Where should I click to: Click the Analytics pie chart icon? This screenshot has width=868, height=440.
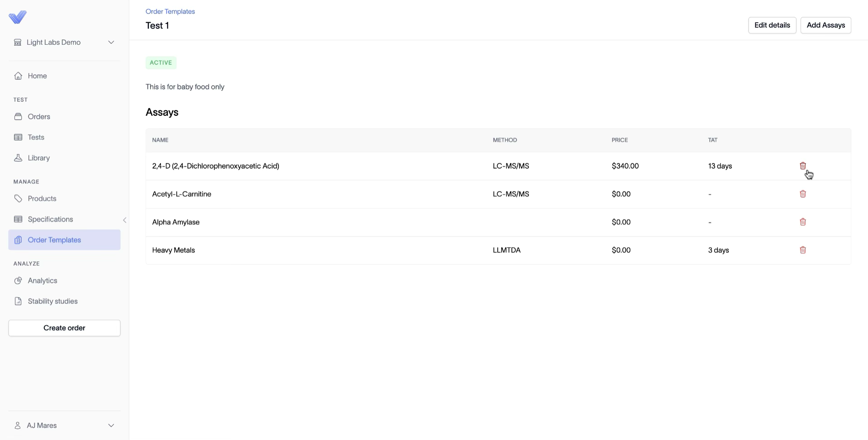[x=18, y=280]
